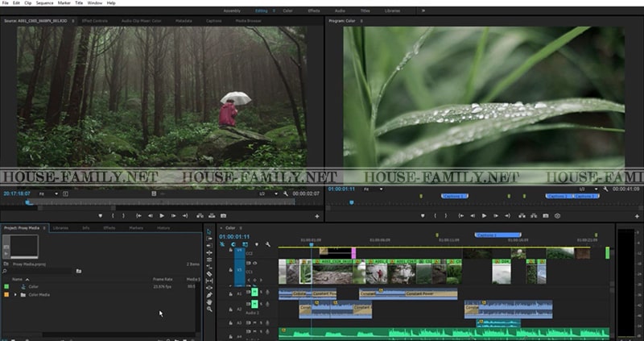Click the timeline timecode 01:00:01:11
Viewport: 644px width, 341px height.
234,236
